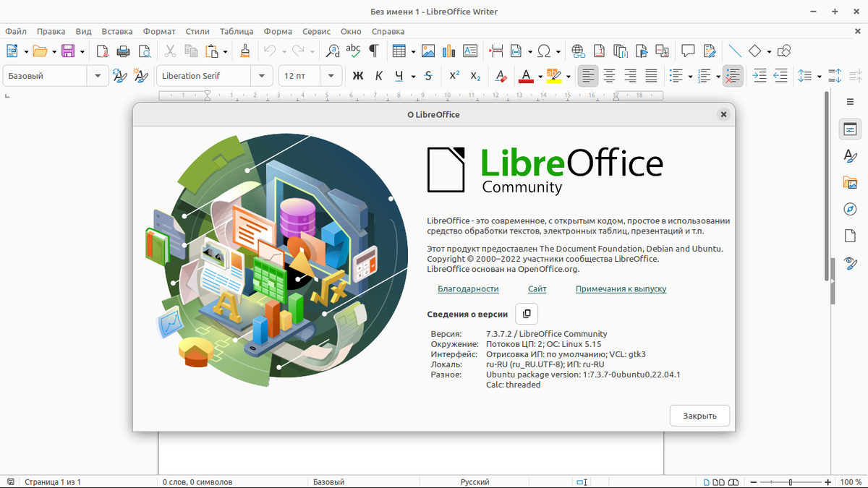Viewport: 868px width, 488px height.
Task: Toggle No List button
Action: pos(733,75)
